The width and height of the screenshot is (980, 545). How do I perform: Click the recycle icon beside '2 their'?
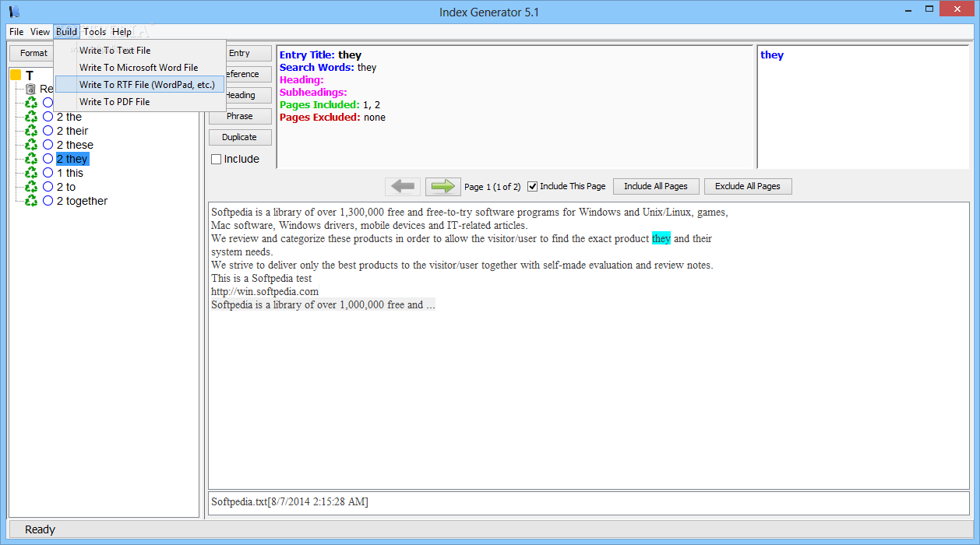tap(31, 131)
